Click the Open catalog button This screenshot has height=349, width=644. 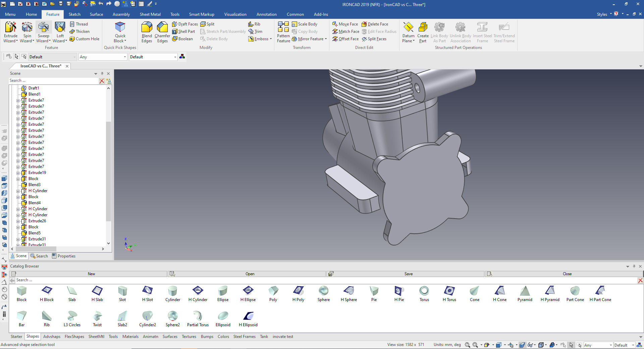(x=250, y=274)
